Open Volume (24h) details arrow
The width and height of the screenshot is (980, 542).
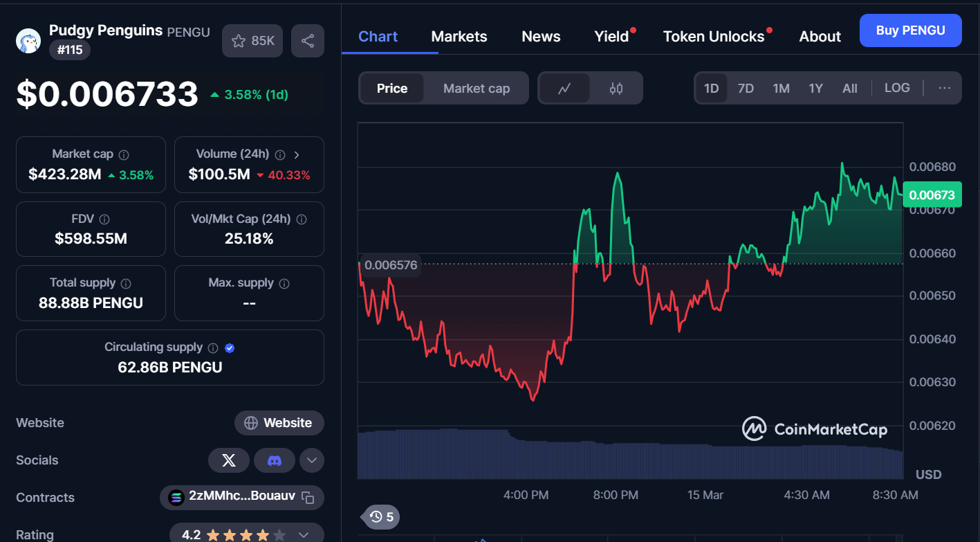(297, 155)
